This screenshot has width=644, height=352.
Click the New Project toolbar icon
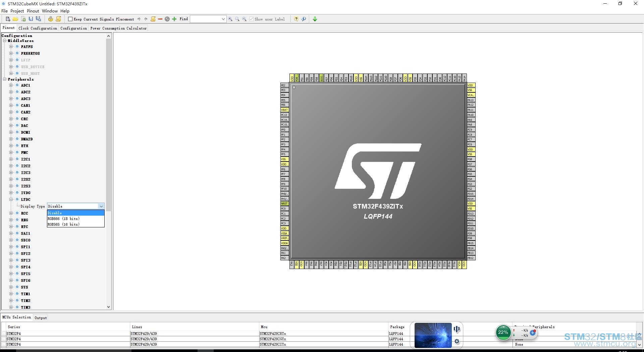(x=8, y=19)
